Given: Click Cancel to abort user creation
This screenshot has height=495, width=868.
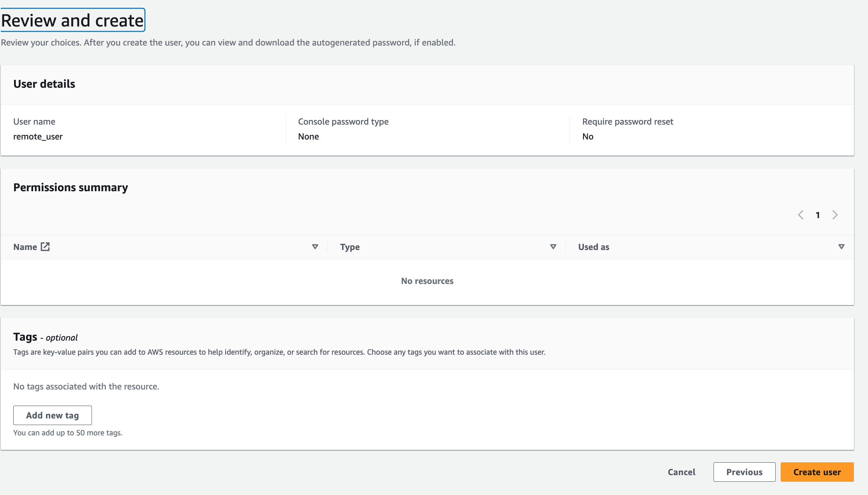Looking at the screenshot, I should click(x=681, y=472).
